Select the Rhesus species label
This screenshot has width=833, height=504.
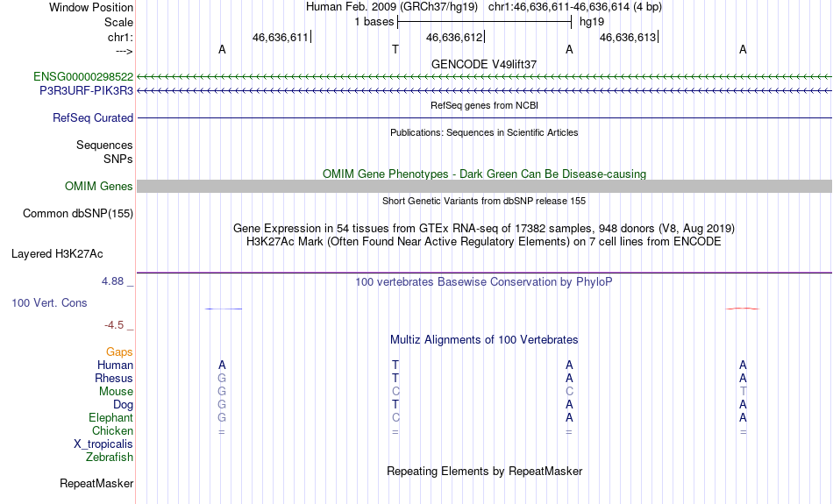[x=114, y=378]
